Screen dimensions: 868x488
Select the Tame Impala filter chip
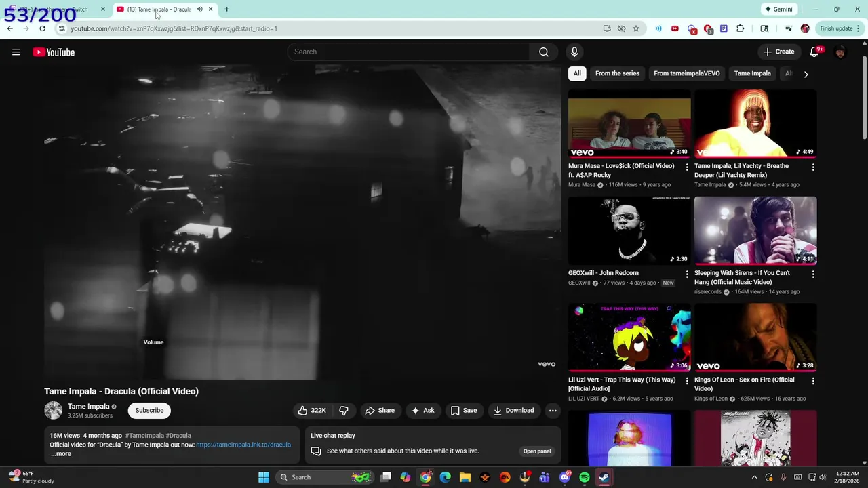click(x=752, y=73)
